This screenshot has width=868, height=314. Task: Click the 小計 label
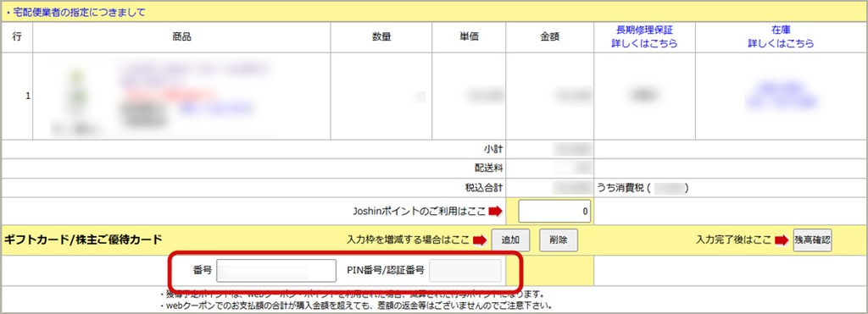click(x=492, y=149)
